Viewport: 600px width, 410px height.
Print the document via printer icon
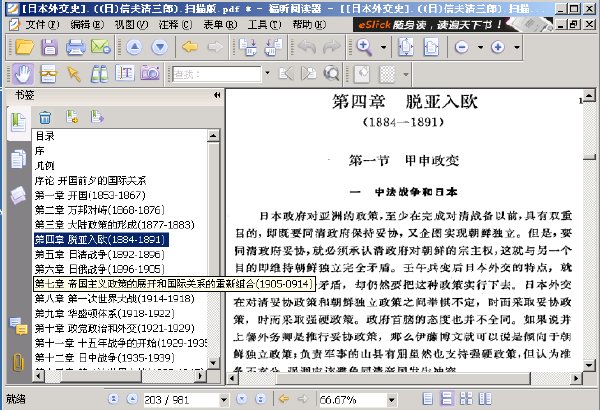pyautogui.click(x=75, y=47)
